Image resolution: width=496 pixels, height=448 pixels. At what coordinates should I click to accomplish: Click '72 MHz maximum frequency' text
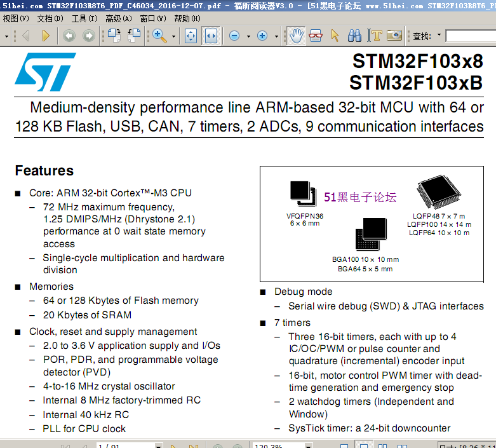coord(109,207)
